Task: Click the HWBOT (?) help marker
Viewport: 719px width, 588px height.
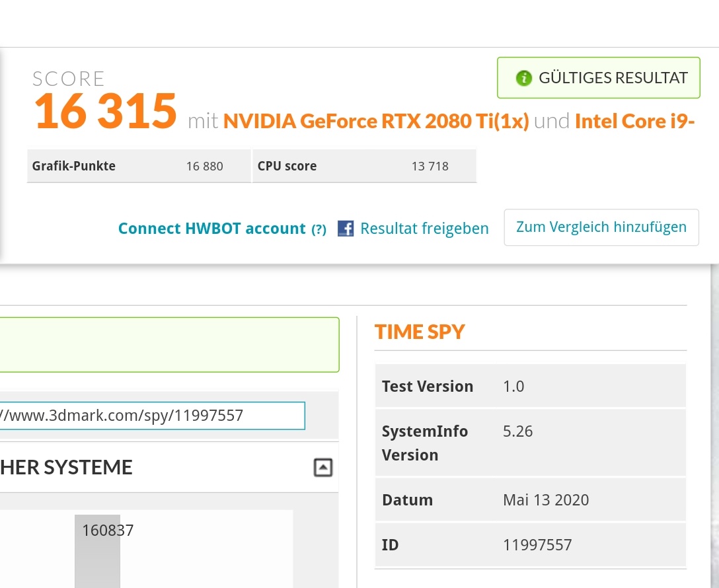Action: [x=319, y=229]
